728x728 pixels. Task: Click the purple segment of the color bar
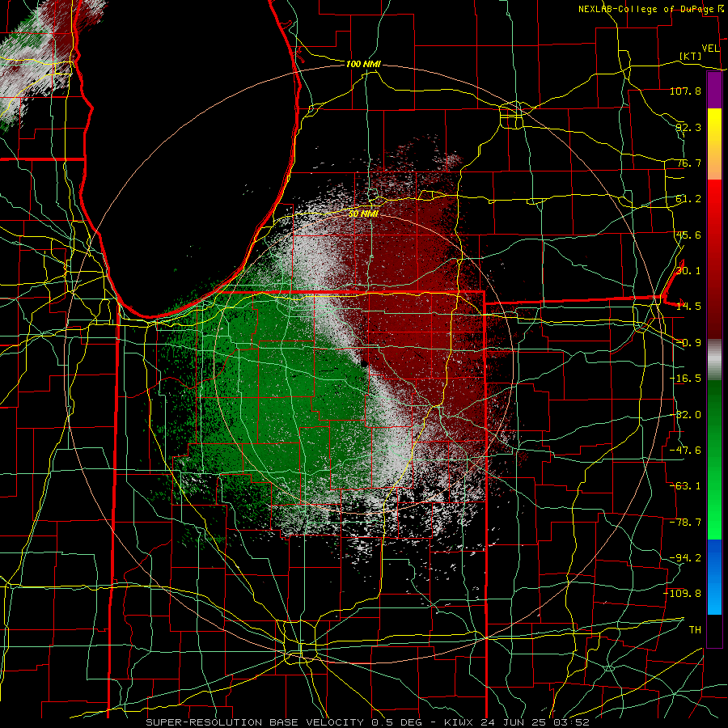(714, 90)
